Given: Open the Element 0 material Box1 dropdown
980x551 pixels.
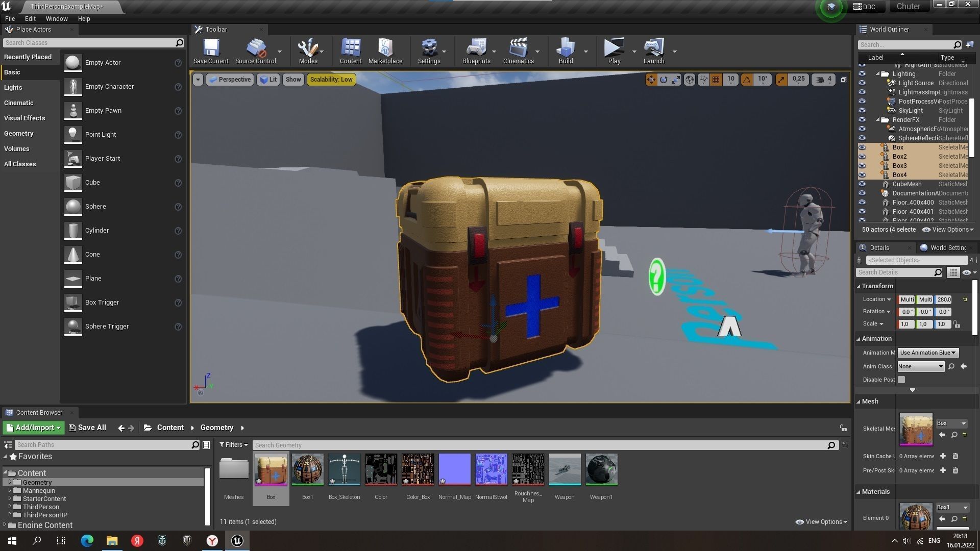Looking at the screenshot, I should (952, 507).
